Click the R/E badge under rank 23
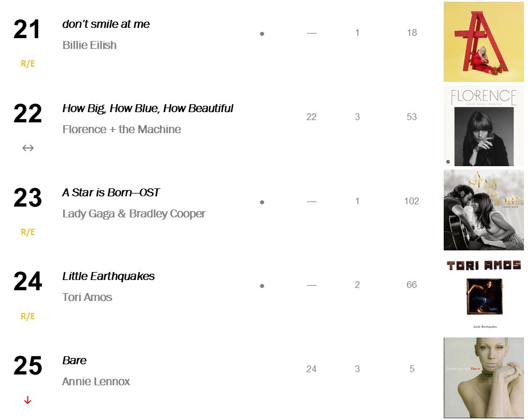 point(27,232)
